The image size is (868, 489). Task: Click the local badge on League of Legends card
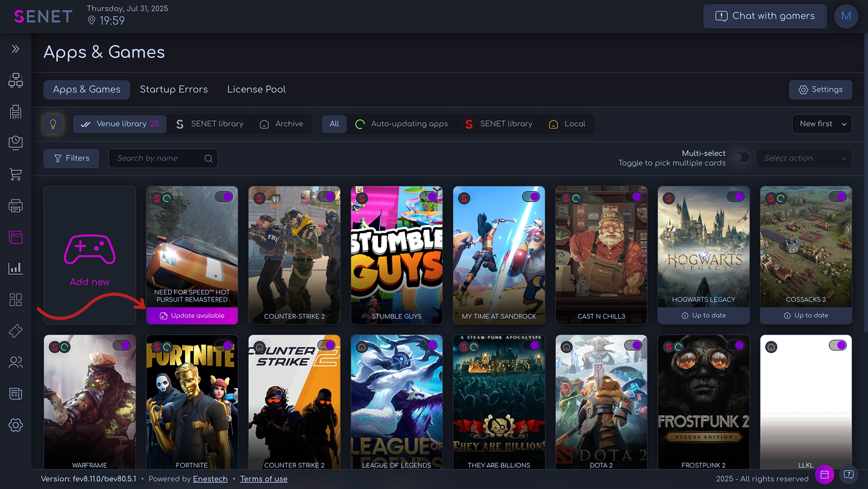362,347
